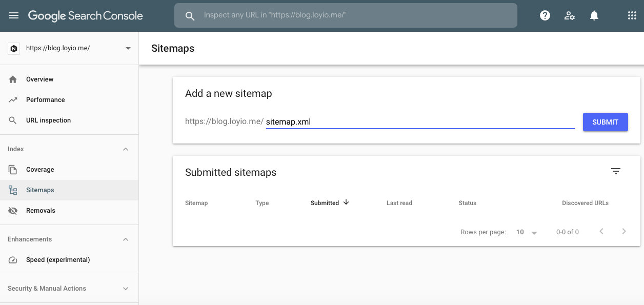Click the Google Search Console logo
Image resolution: width=644 pixels, height=305 pixels.
(85, 16)
